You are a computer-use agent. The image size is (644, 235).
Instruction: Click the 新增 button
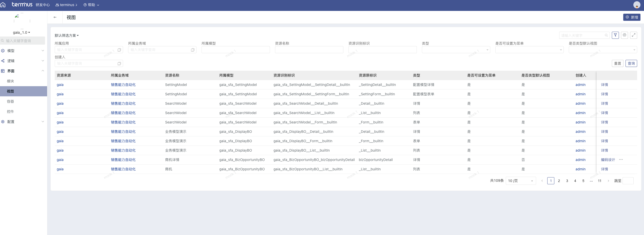click(632, 17)
